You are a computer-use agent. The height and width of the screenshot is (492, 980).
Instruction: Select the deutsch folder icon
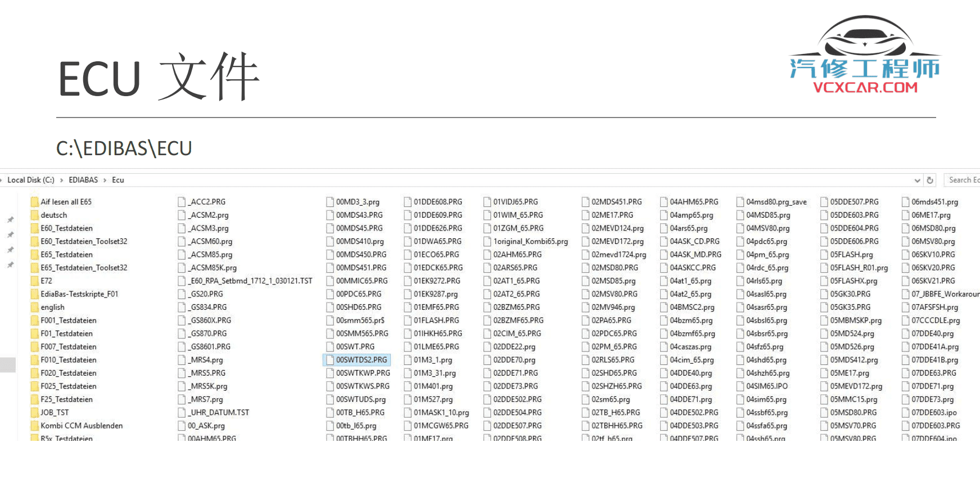34,215
